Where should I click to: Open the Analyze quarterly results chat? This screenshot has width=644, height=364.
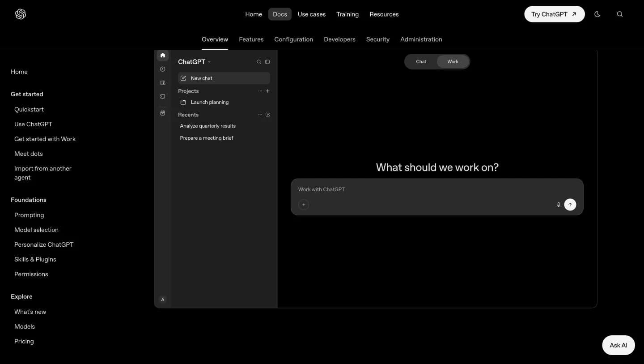tap(208, 126)
